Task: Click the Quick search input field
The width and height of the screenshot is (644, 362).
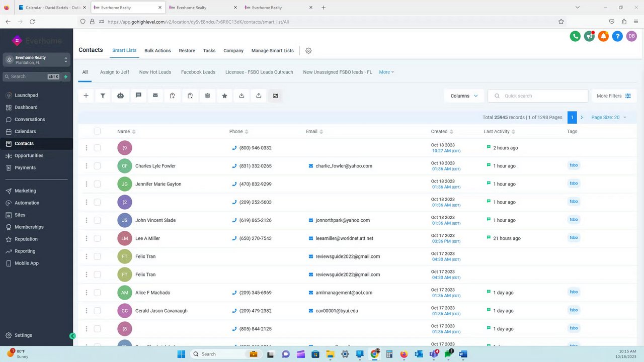Action: point(538,96)
